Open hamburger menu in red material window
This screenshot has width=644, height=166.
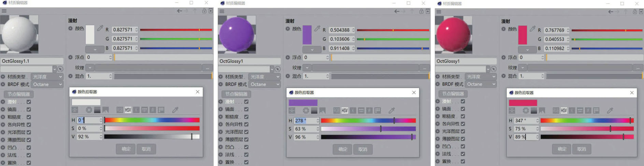coord(439,12)
